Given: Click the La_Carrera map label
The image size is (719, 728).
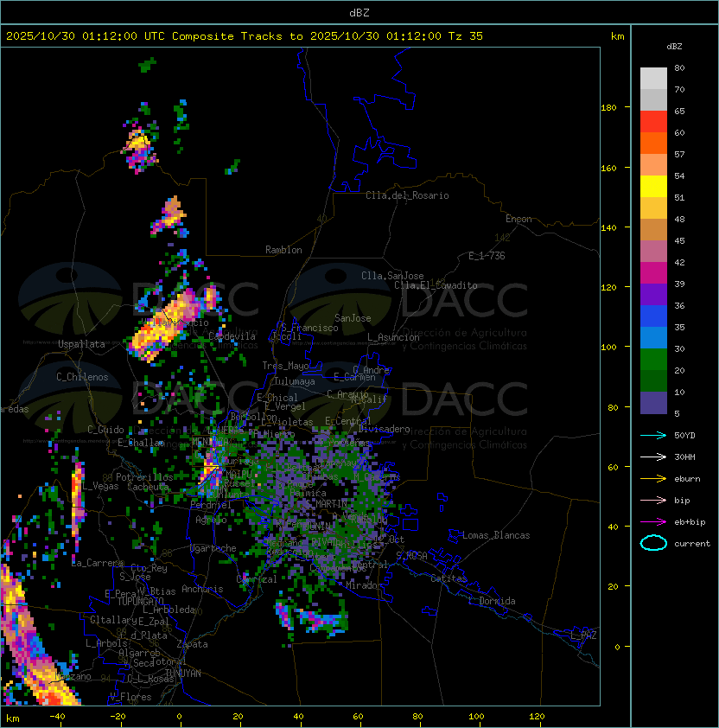Looking at the screenshot, I should (98, 563).
